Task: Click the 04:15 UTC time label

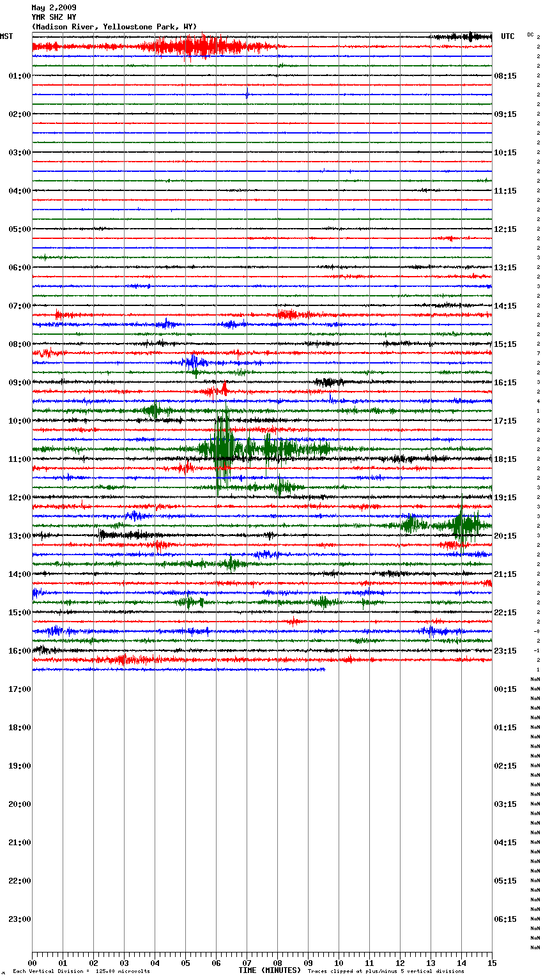Action: click(x=505, y=843)
